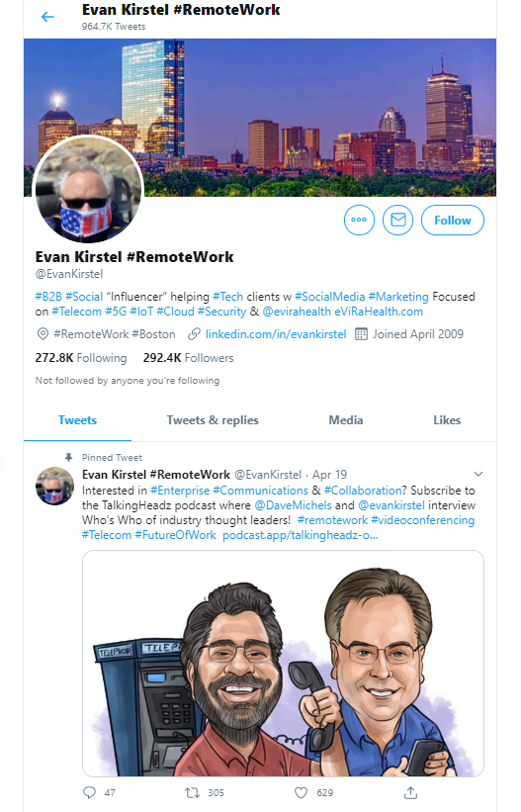The height and width of the screenshot is (812, 521).
Task: Open the linkedin.com/in/evankirstel link
Action: point(276,334)
